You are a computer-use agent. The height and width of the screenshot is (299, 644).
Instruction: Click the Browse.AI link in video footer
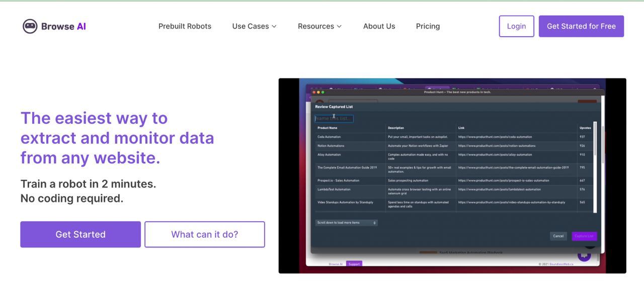336,264
